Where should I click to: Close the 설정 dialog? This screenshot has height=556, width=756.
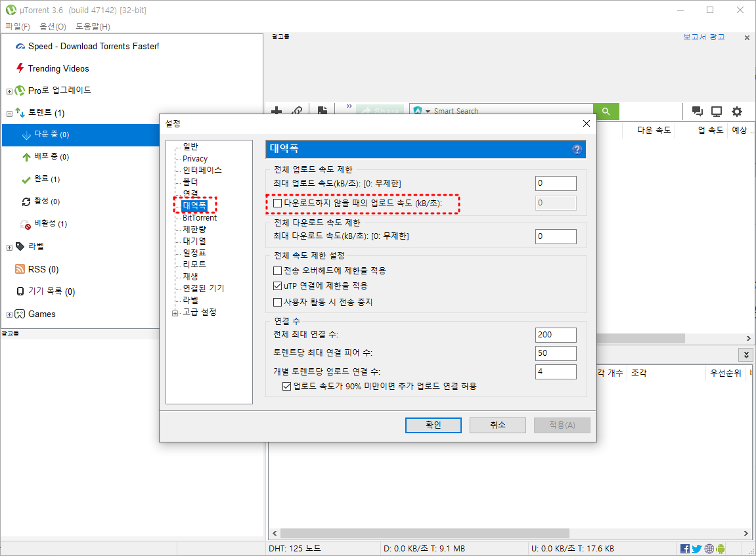pos(587,124)
